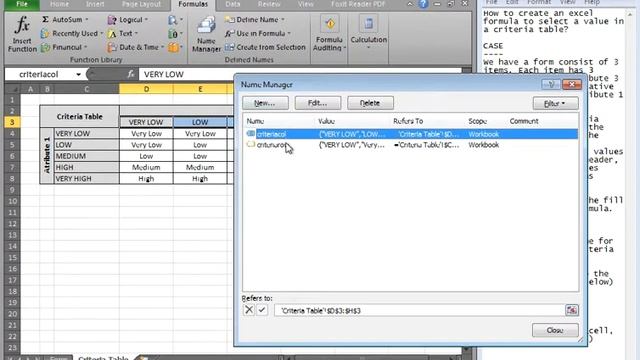
Task: Open the Notepad Format menu
Action: [539, 2]
